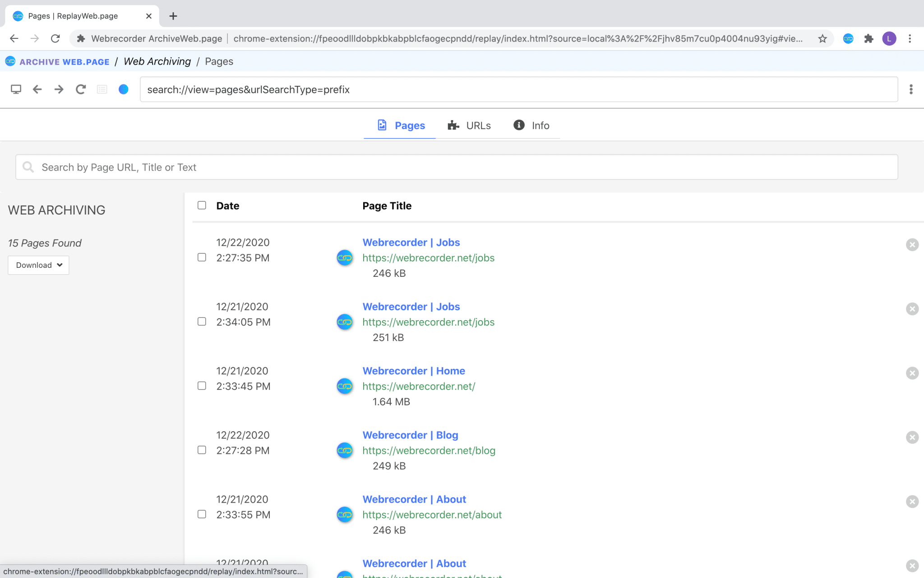The image size is (924, 578).
Task: Switch to the URLs tab
Action: pos(469,126)
